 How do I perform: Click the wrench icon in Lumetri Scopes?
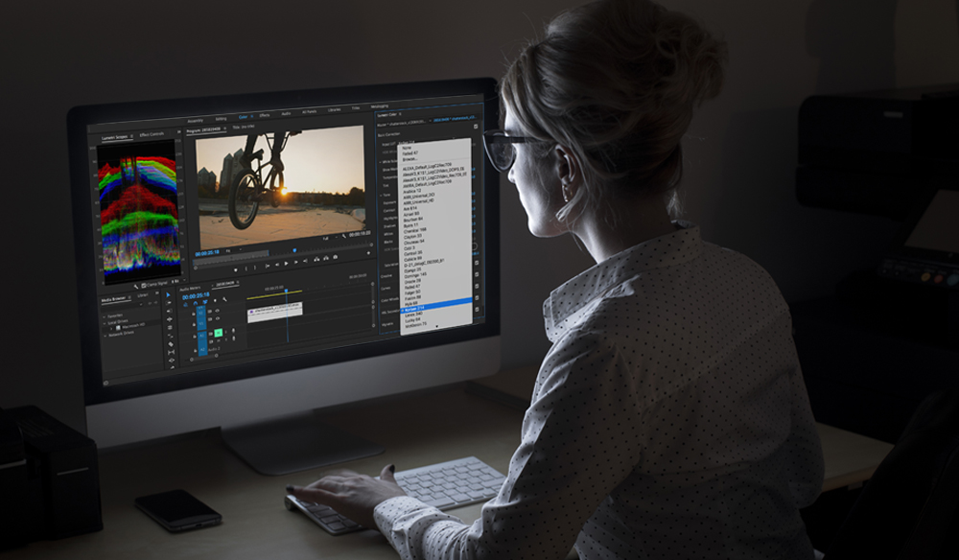point(136,284)
